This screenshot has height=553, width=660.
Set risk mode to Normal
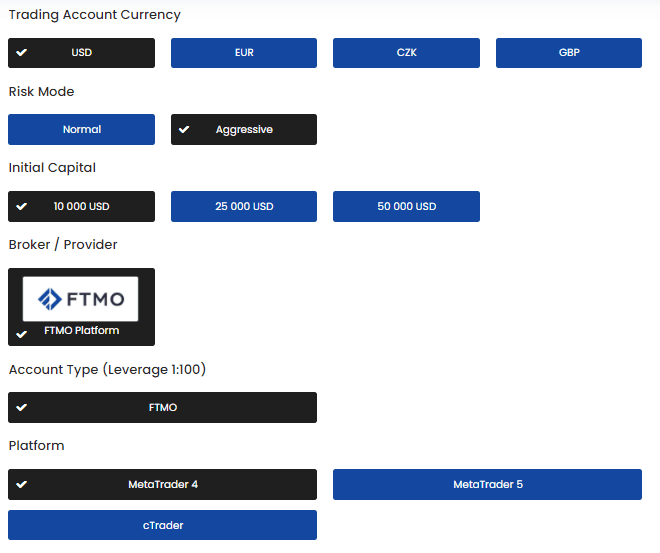[x=81, y=130]
